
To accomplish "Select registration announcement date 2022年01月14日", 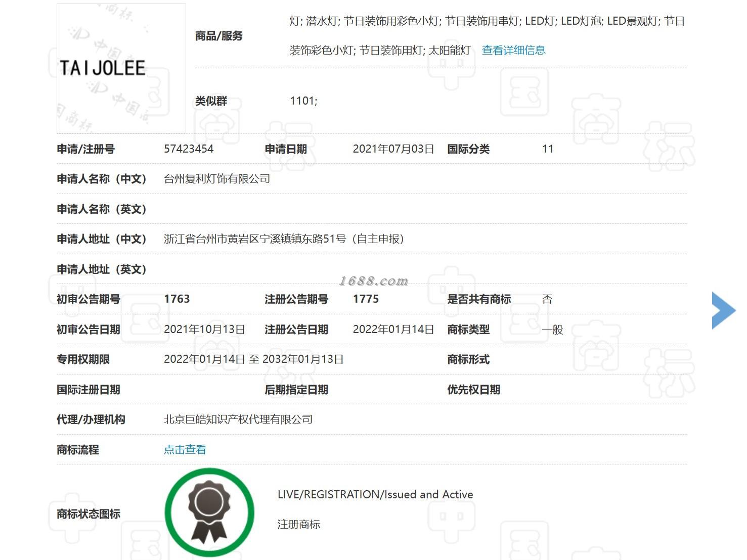I will tap(393, 329).
